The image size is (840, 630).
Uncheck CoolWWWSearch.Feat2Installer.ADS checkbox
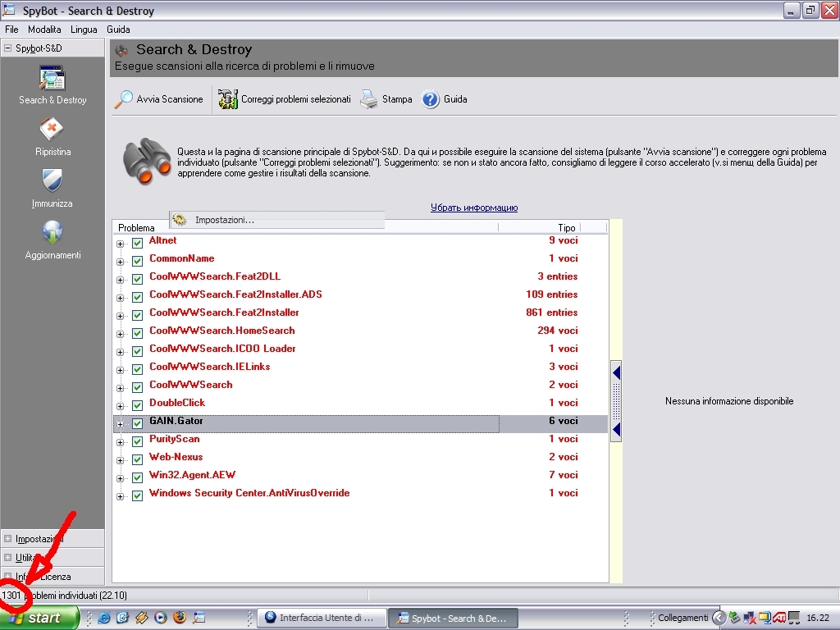[137, 297]
